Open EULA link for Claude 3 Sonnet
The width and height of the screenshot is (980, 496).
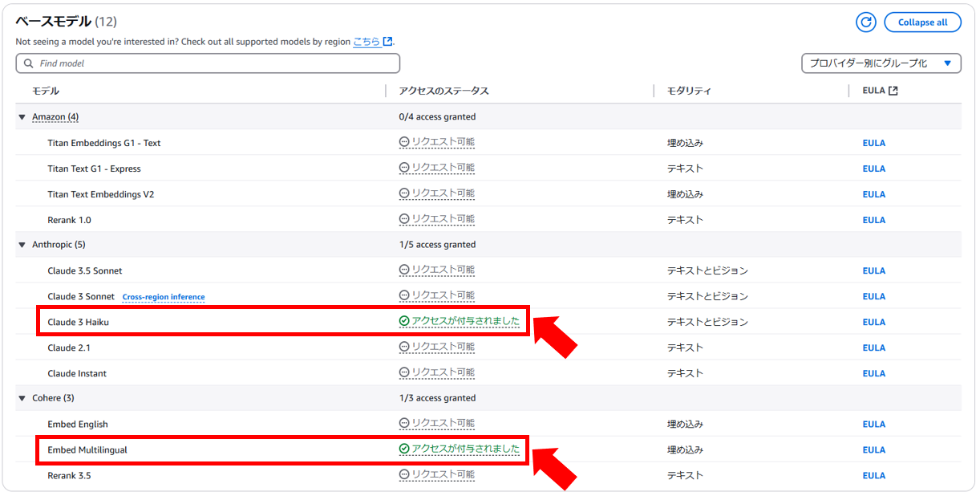(x=874, y=296)
